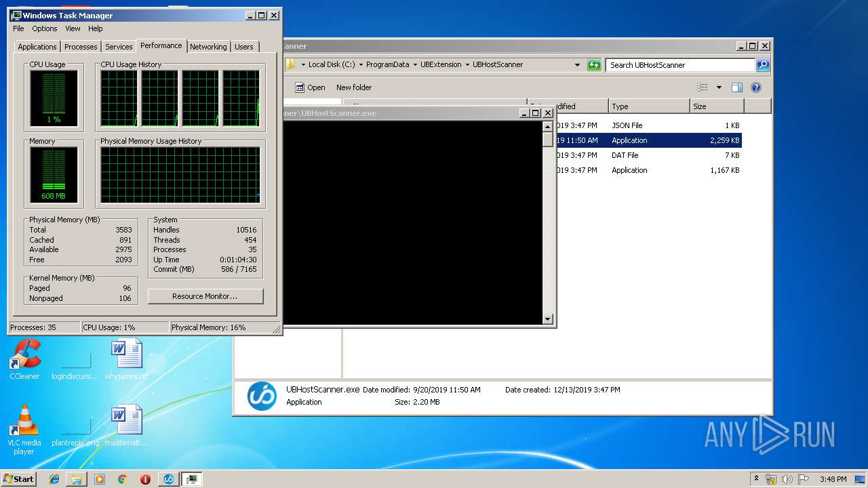Open Explorer help icon
Viewport: 868px width, 488px height.
point(756,87)
